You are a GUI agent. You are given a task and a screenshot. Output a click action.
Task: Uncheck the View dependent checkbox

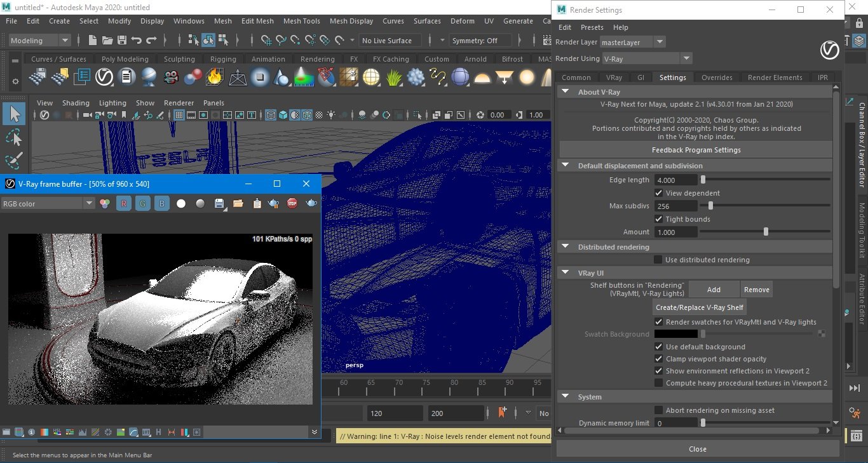[x=659, y=193]
